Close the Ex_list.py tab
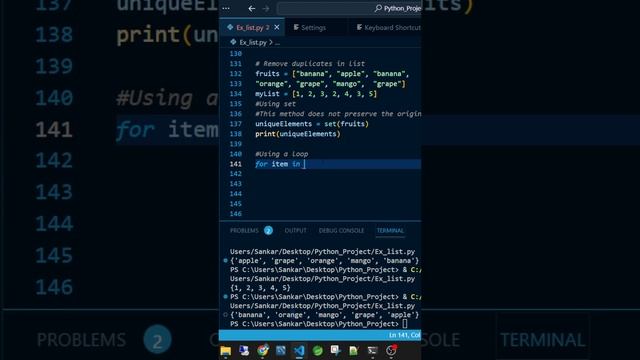Screen dimensions: 640x360 (277, 27)
